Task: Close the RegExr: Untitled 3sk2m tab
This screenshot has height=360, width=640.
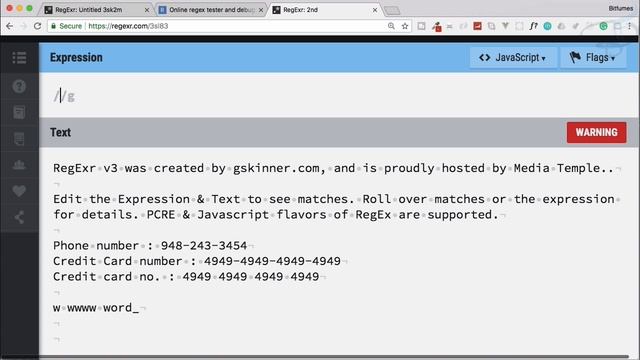Action: click(x=147, y=10)
